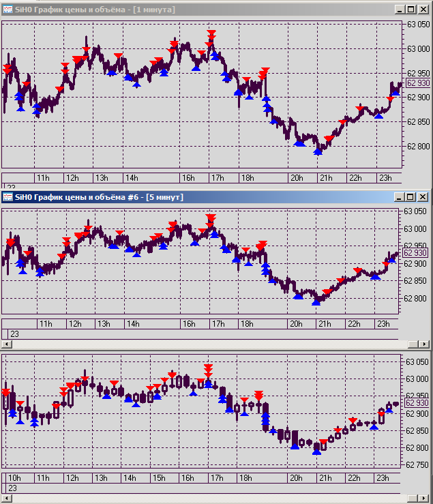Click the chart icon in the 1 минута title bar
433x504 pixels.
tap(8, 10)
